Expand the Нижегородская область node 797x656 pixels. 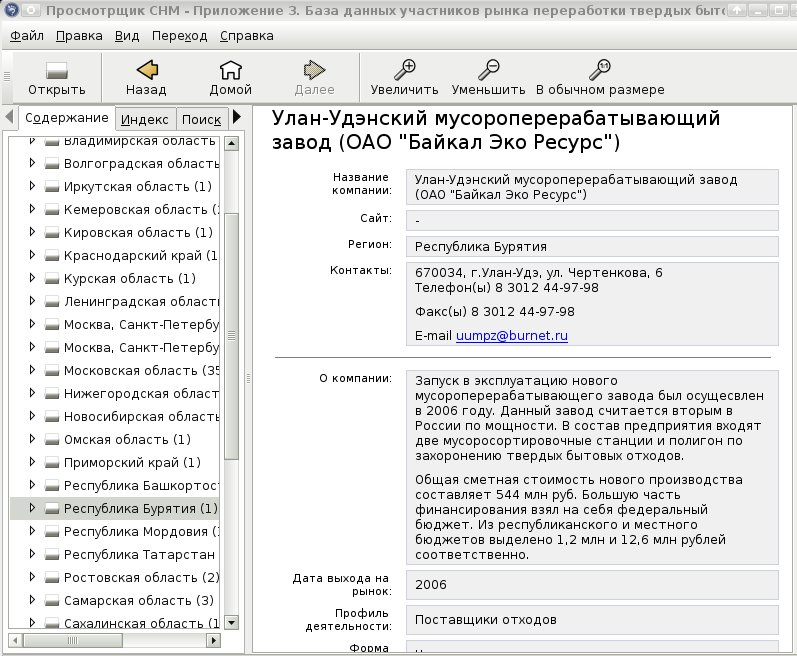[x=32, y=392]
